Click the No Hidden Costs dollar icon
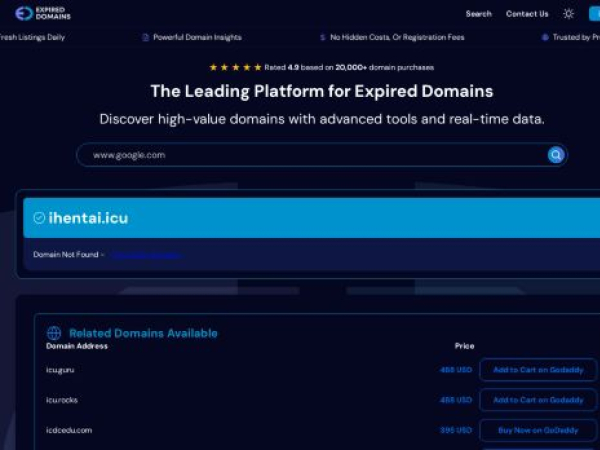 [x=322, y=37]
